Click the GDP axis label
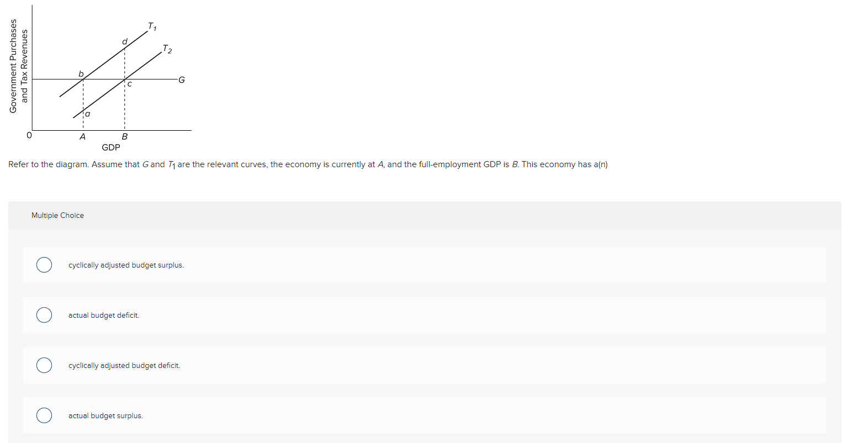Screen dimensions: 868x443 (x=112, y=147)
